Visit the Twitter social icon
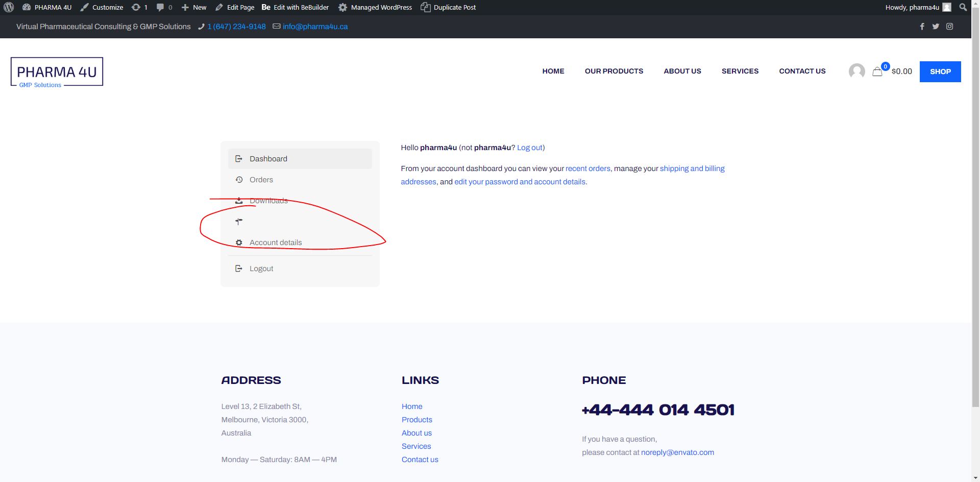 (x=936, y=27)
